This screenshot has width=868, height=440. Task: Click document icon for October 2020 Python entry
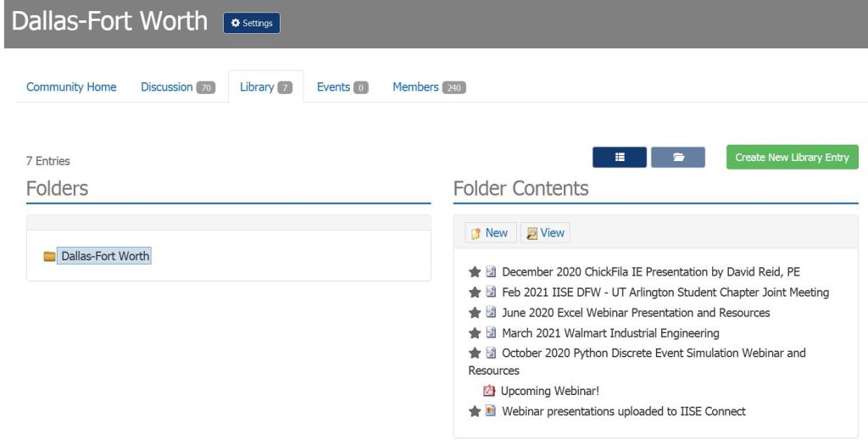pos(491,353)
